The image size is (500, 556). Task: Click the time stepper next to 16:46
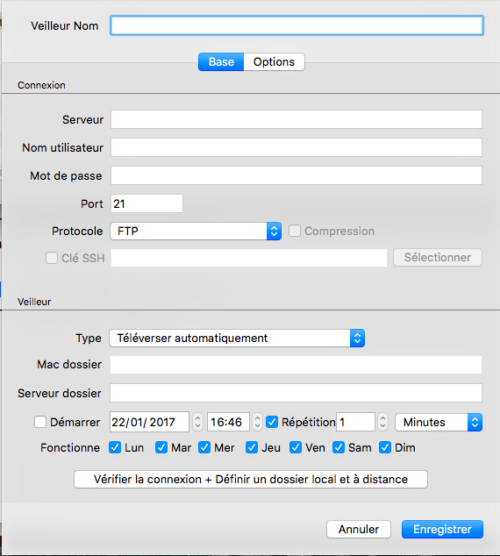click(257, 422)
